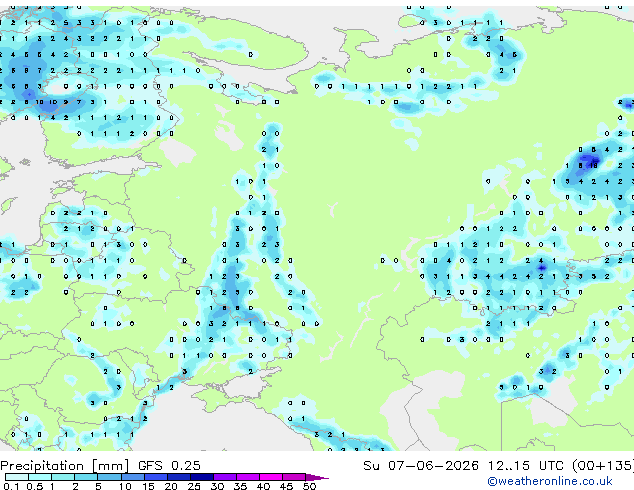Open the weatheronline.co.uk copyright link
The height and width of the screenshot is (490, 634).
(x=549, y=481)
